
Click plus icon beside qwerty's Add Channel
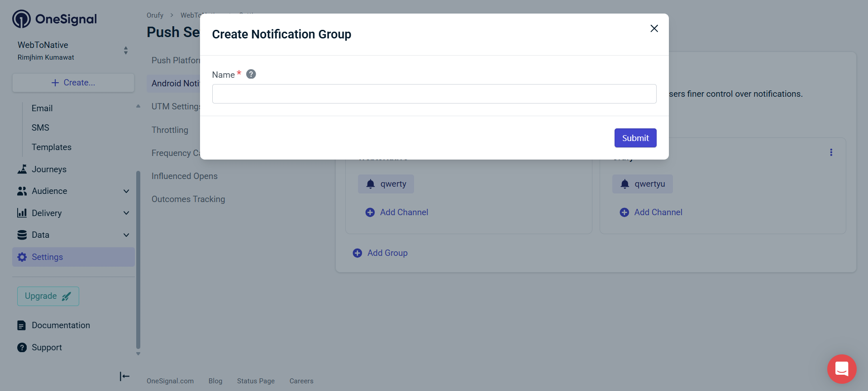370,212
